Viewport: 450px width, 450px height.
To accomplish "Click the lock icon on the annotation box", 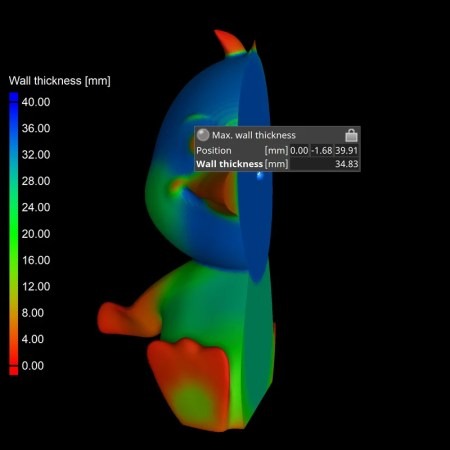I will point(351,135).
